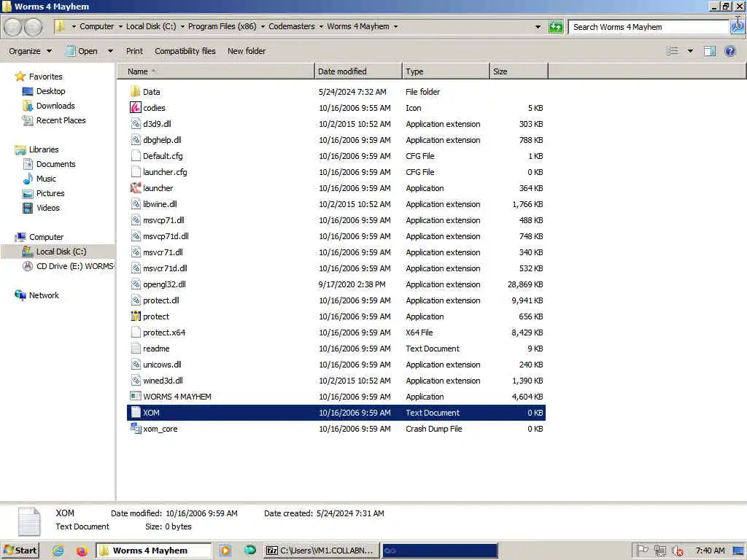Click the network tray icon
Screen dimensions: 747x560
point(659,551)
